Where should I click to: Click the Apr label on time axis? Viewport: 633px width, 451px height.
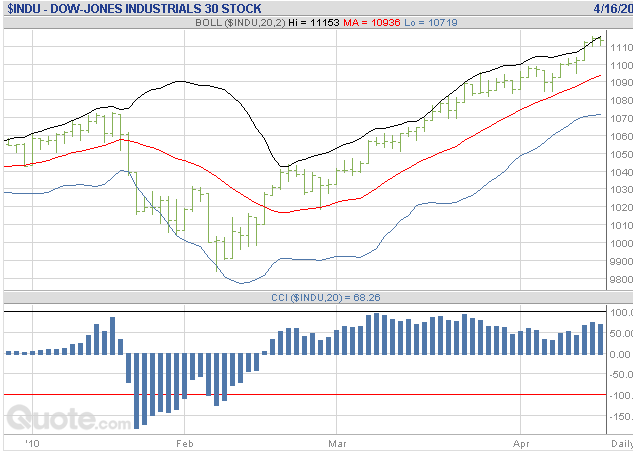pyautogui.click(x=521, y=444)
